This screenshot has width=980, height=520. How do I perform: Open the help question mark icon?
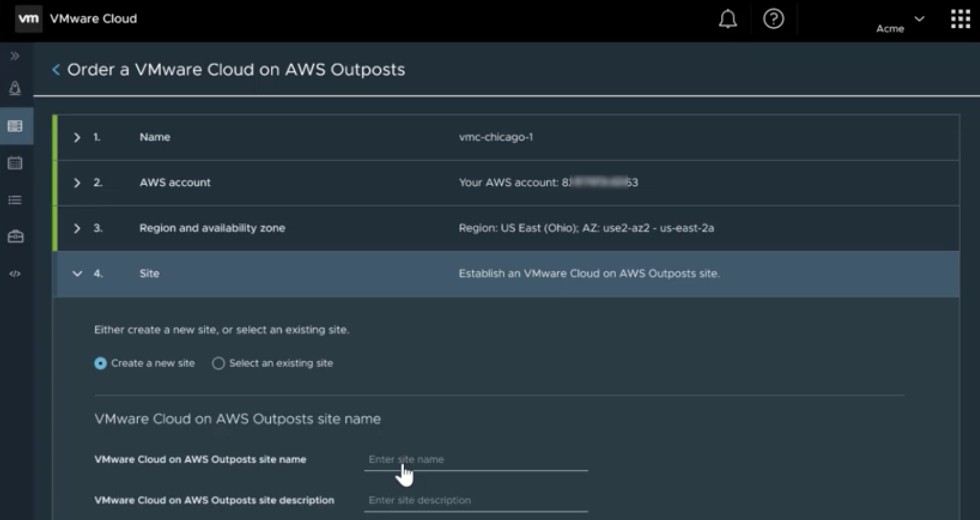tap(773, 19)
